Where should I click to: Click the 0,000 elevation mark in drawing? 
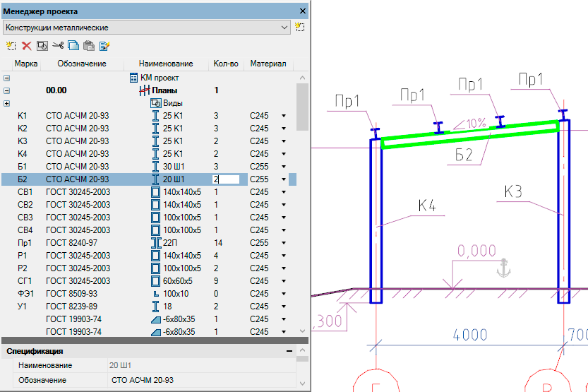(476, 251)
